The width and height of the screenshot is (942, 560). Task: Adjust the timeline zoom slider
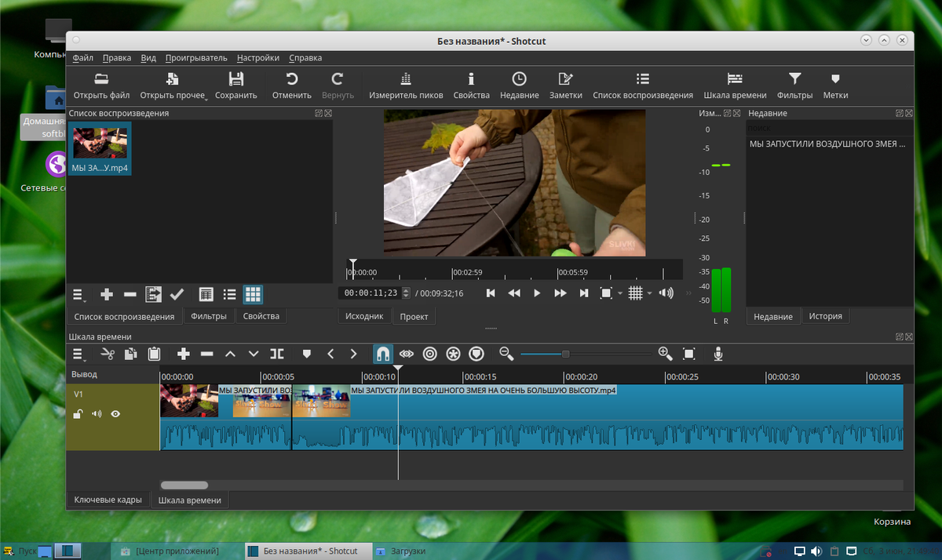coord(565,354)
